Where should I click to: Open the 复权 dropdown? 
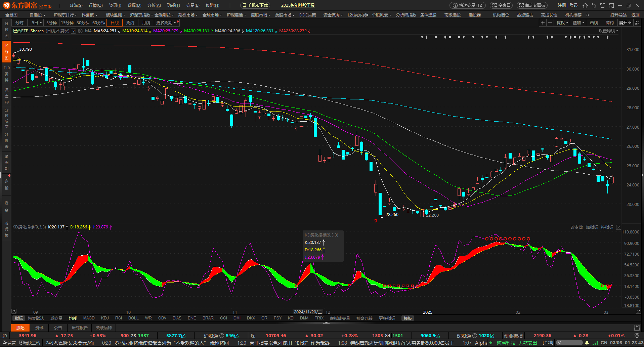pos(562,23)
